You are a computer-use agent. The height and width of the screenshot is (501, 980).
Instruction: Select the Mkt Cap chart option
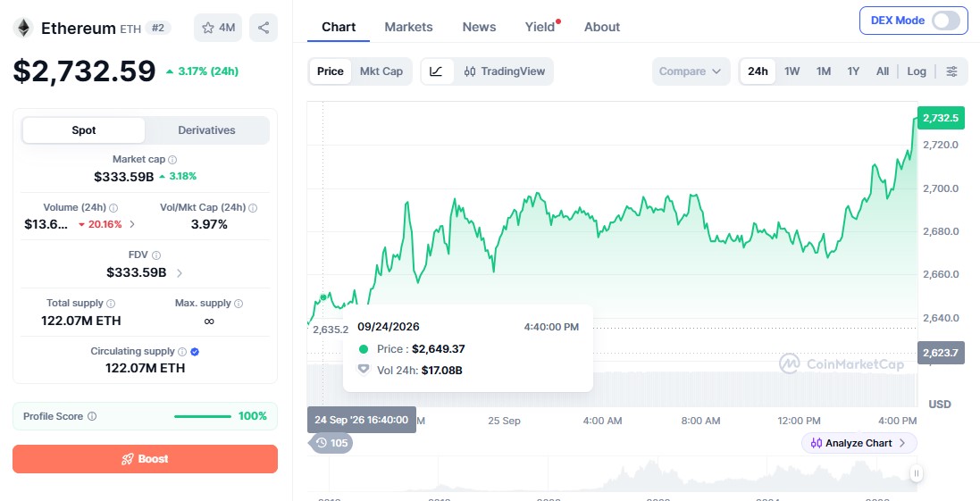tap(381, 71)
